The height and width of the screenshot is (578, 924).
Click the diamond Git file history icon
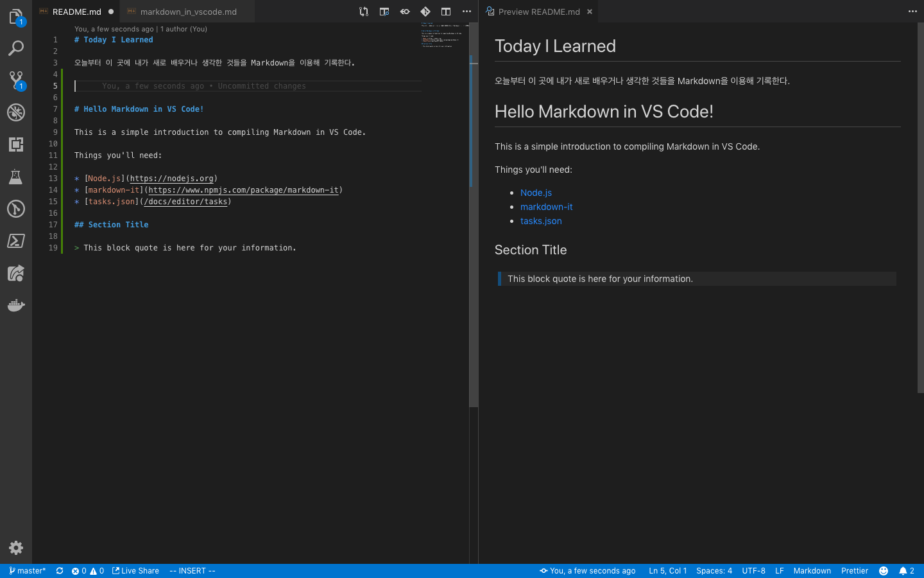point(425,12)
